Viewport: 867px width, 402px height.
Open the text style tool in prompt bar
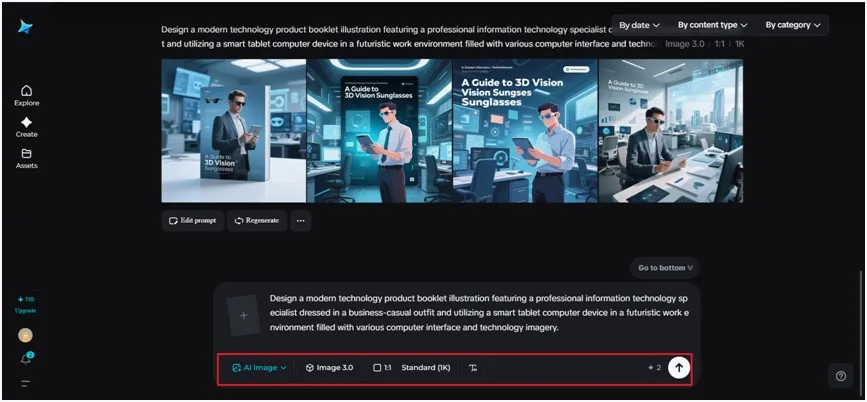[473, 368]
